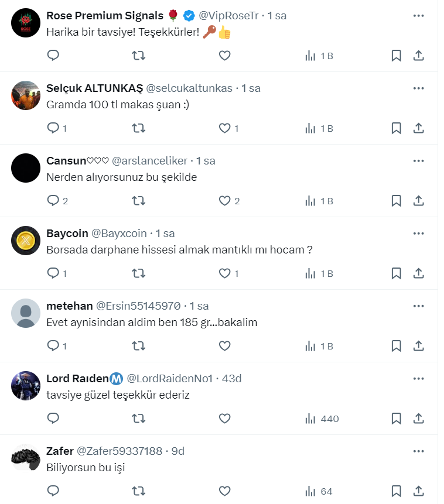Bookmark Lord Raiden's tweet
The height and width of the screenshot is (504, 444).
pos(396,419)
